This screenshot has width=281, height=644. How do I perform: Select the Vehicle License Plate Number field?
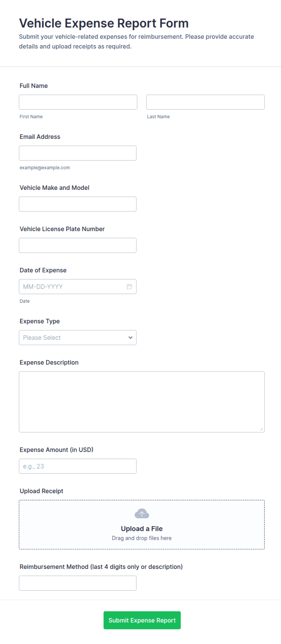click(x=78, y=245)
